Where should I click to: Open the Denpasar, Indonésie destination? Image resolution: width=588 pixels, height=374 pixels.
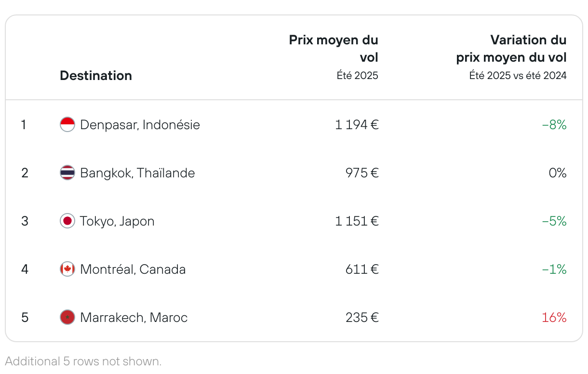(140, 125)
